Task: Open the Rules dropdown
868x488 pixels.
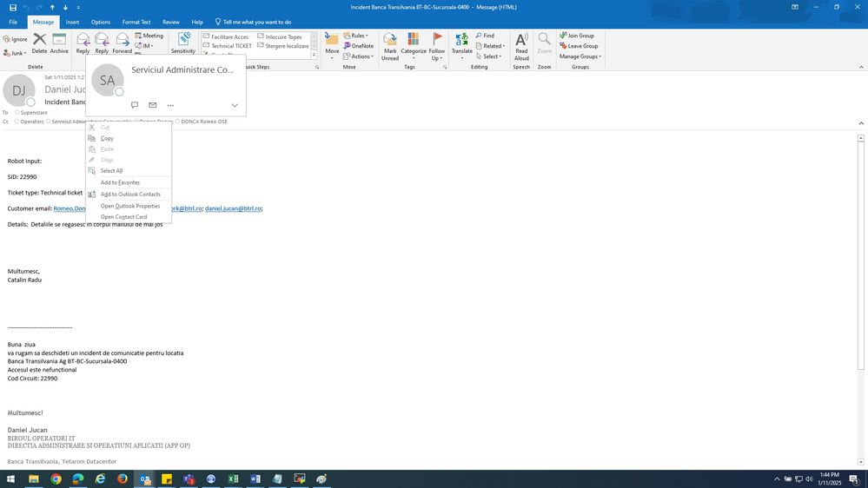Action: click(x=356, y=36)
